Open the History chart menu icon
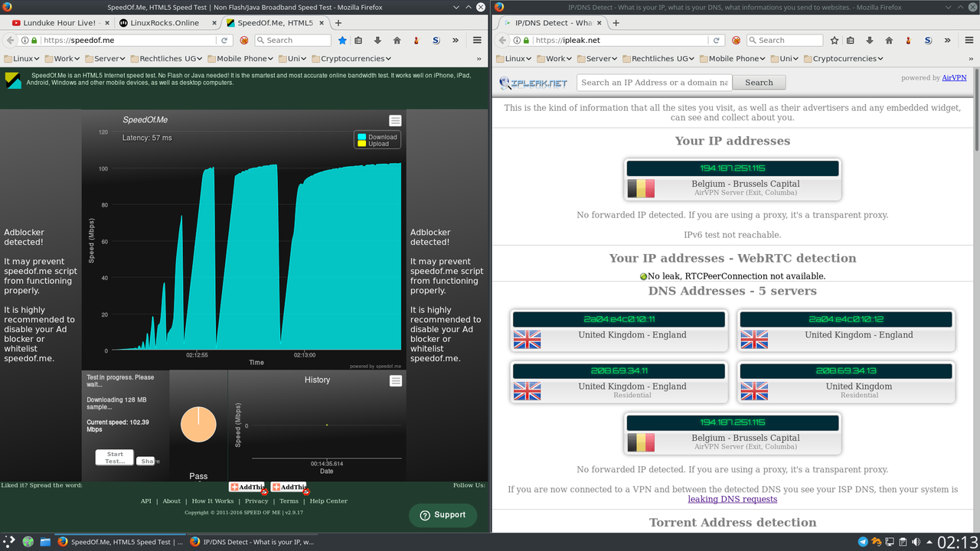Viewport: 980px width, 551px height. pyautogui.click(x=395, y=381)
